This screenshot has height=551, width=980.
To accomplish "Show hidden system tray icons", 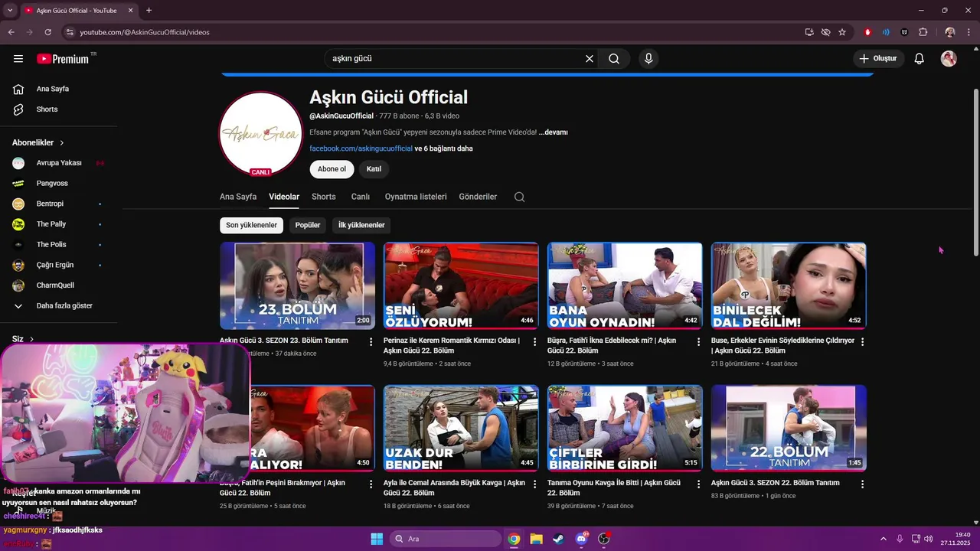I will coord(883,539).
